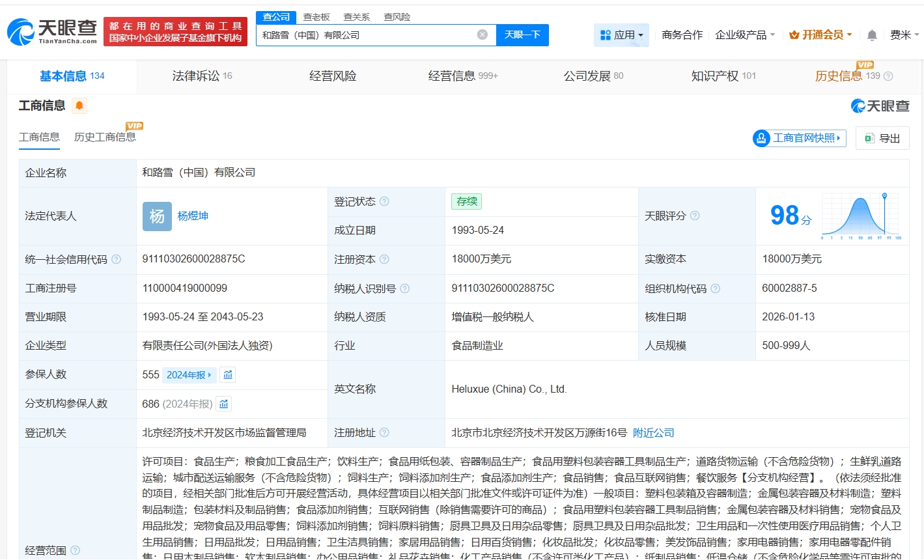924x560 pixels.
Task: Clear the search box with X icon
Action: [x=482, y=35]
